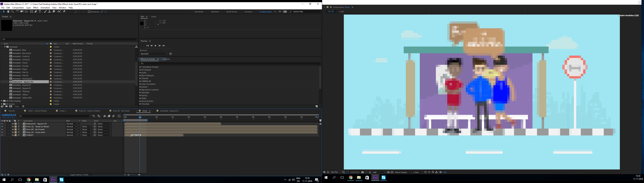
Task: Open the Graph Editor in timeline
Action: [x=119, y=116]
